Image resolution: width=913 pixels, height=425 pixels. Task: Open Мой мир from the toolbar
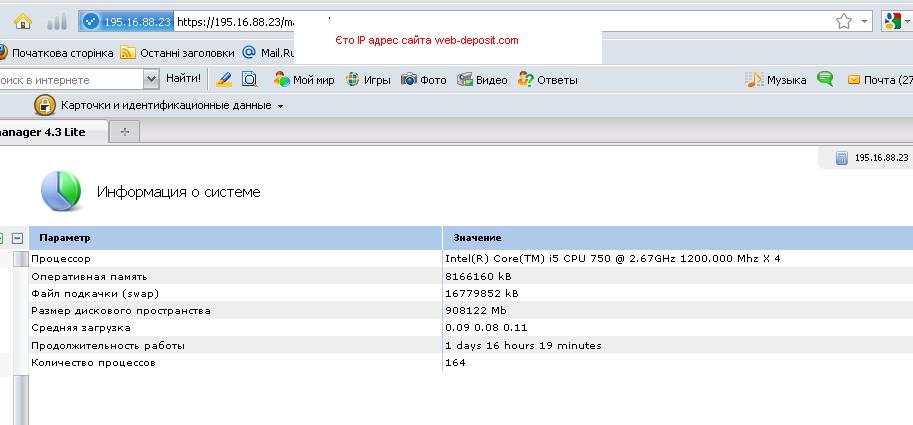304,80
